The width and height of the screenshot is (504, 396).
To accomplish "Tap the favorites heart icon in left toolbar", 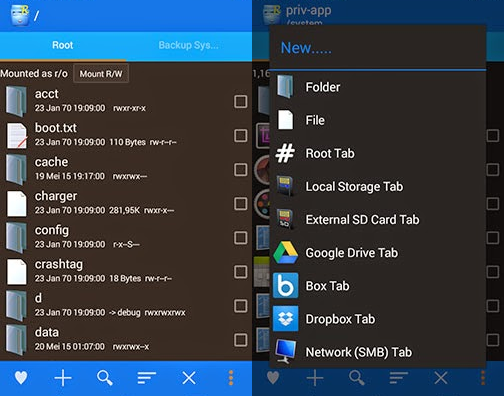I will [21, 378].
